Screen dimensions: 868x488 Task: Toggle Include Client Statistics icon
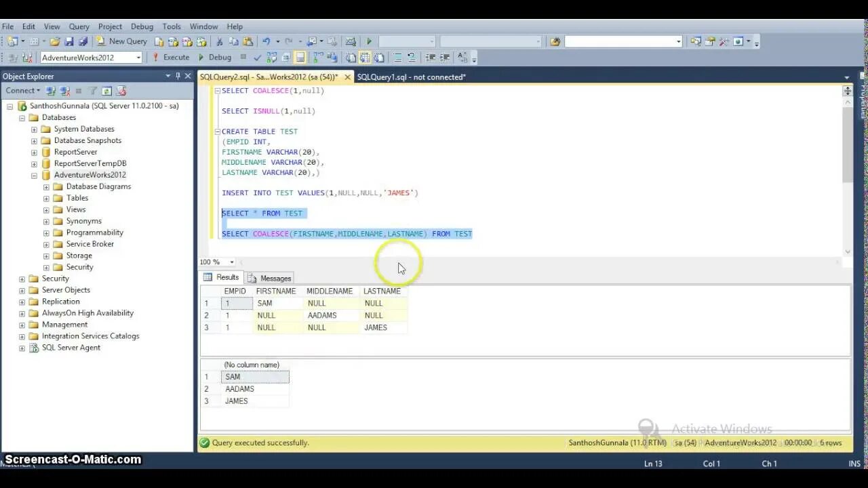pyautogui.click(x=332, y=58)
